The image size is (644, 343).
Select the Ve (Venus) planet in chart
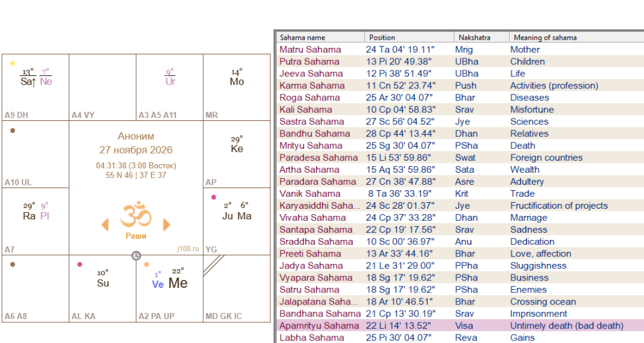click(158, 285)
